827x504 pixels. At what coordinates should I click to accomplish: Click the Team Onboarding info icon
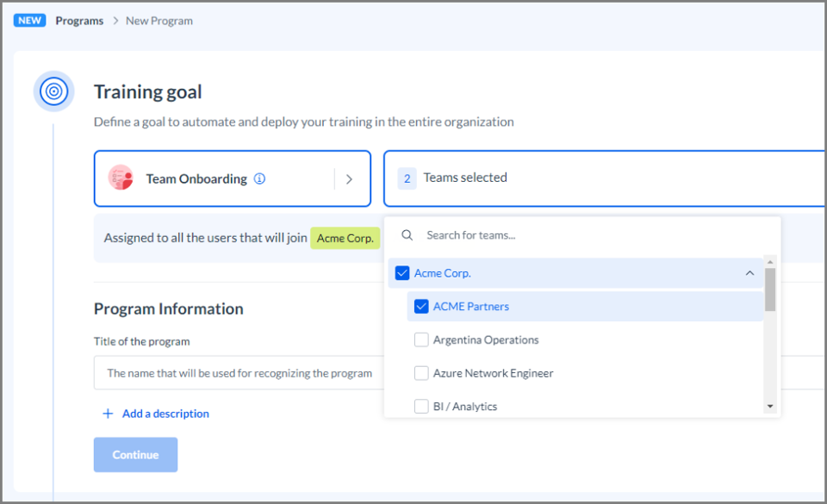coord(259,178)
